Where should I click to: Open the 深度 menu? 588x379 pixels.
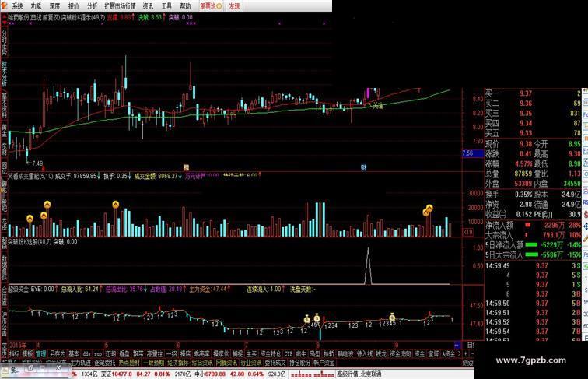(x=54, y=6)
